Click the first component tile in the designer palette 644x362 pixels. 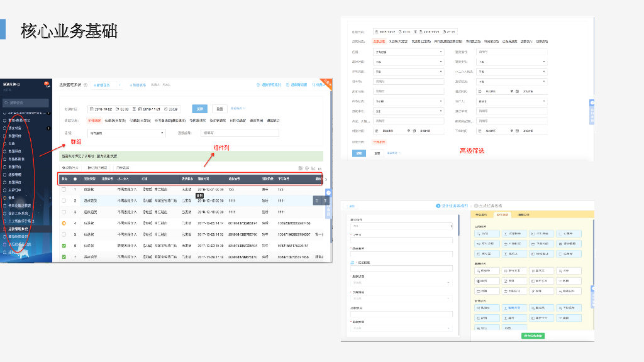[x=487, y=233]
